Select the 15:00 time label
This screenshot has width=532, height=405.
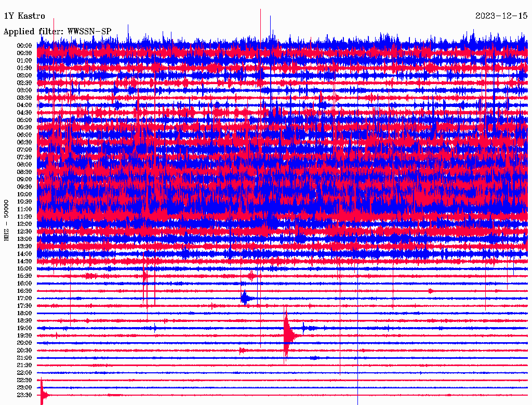tap(24, 268)
